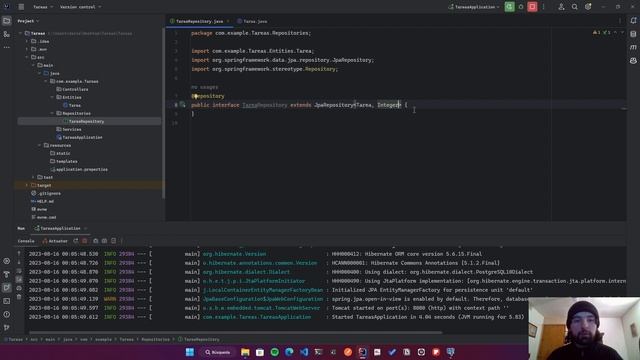Open Visual Studio Code from taskbar
This screenshot has height=360, width=640.
304,352
